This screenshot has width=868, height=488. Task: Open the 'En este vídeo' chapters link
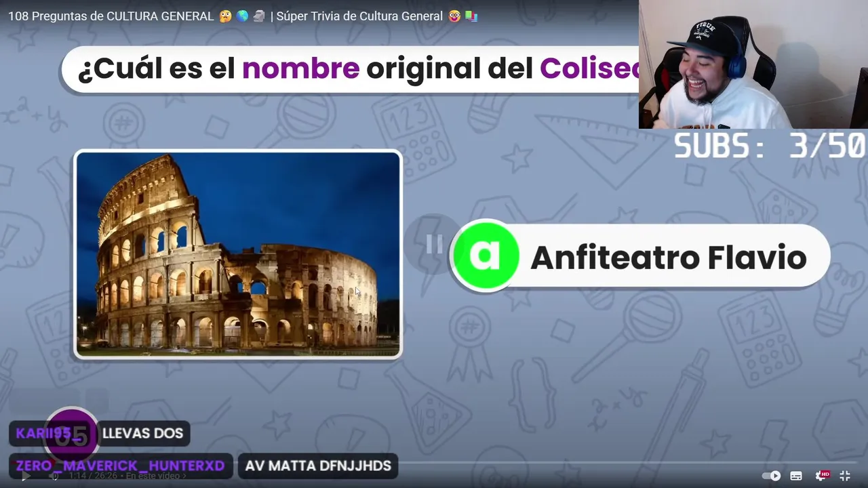click(155, 476)
